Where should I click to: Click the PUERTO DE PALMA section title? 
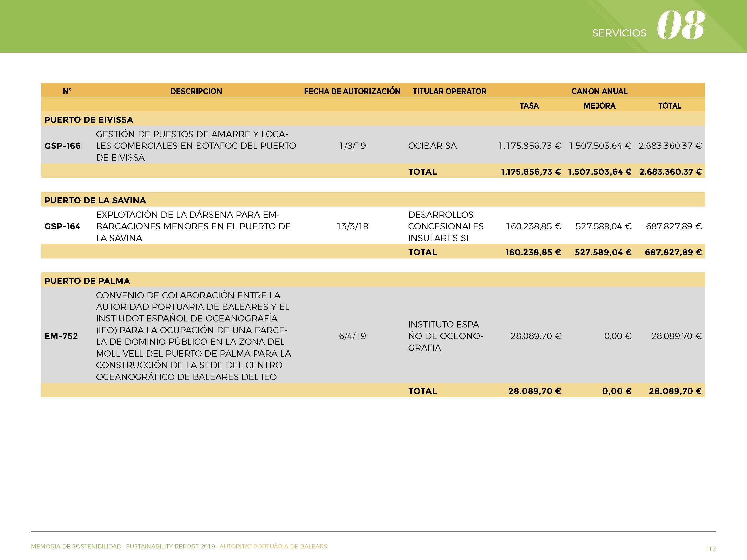(87, 281)
